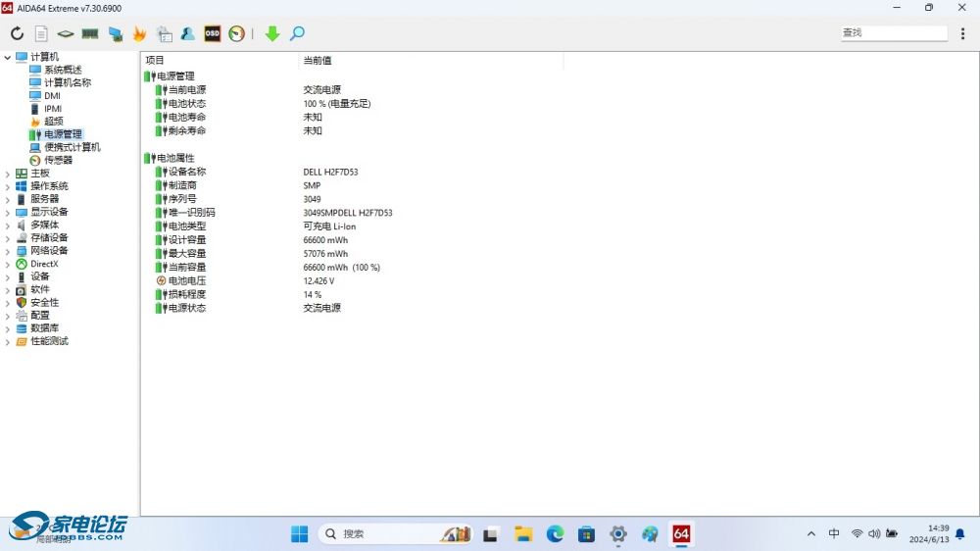Open Settings gear on the taskbar

[618, 534]
